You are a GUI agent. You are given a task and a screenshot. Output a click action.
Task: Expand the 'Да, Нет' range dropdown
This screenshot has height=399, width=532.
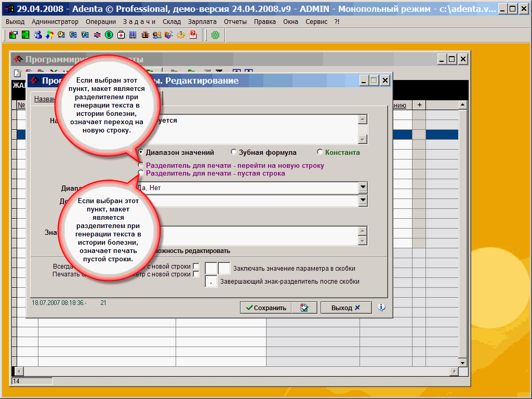coord(363,188)
